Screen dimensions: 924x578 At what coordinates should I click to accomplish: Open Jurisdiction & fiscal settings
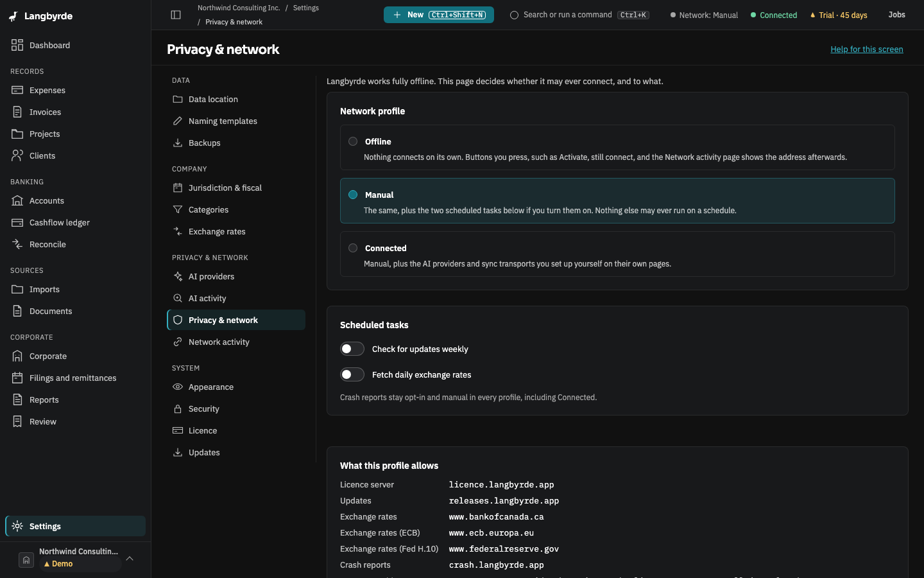click(x=236, y=188)
